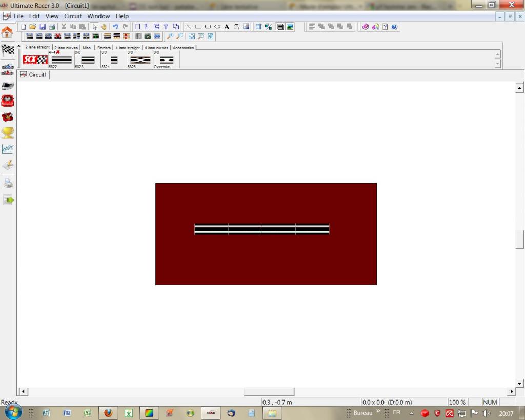Viewport: 525px width, 420px height.
Task: Switch to the 2 lane curves tab
Action: coord(66,48)
